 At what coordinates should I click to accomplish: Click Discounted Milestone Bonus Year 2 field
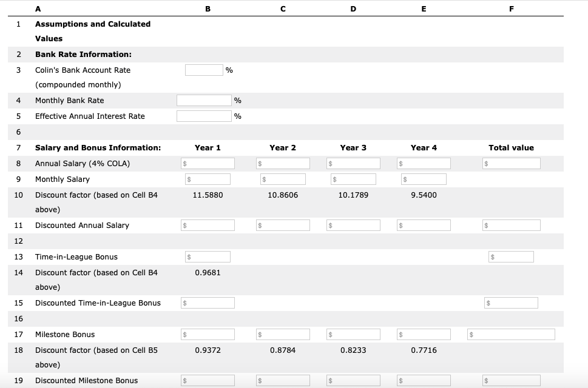click(x=283, y=381)
